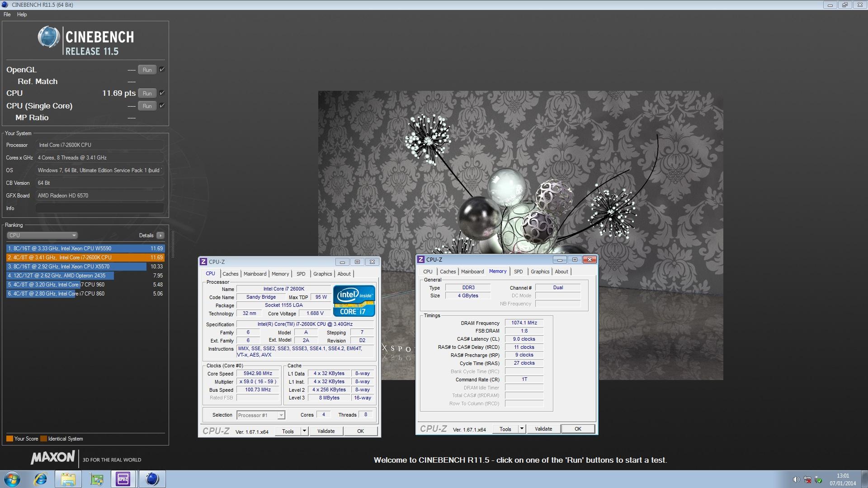
Task: Switch to Graphics tab in left CPU-Z
Action: tap(322, 274)
